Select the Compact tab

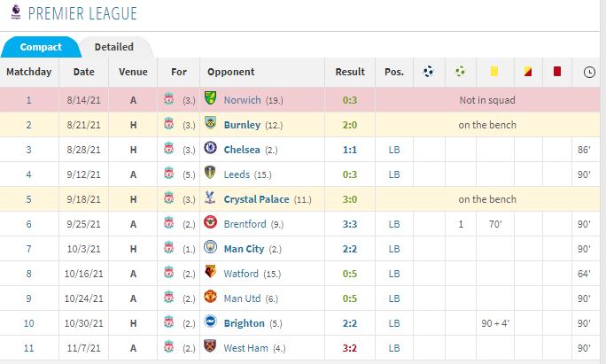pyautogui.click(x=41, y=47)
